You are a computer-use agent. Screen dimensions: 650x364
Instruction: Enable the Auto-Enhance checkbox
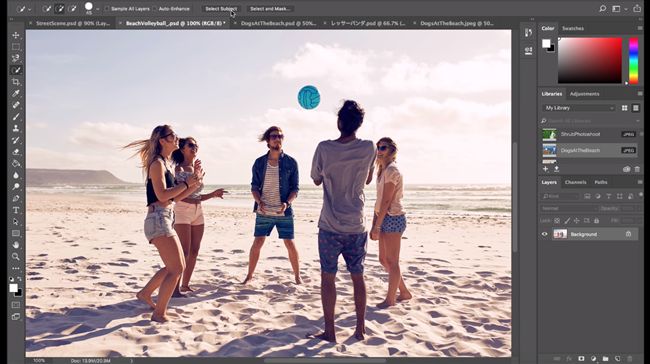click(x=155, y=9)
